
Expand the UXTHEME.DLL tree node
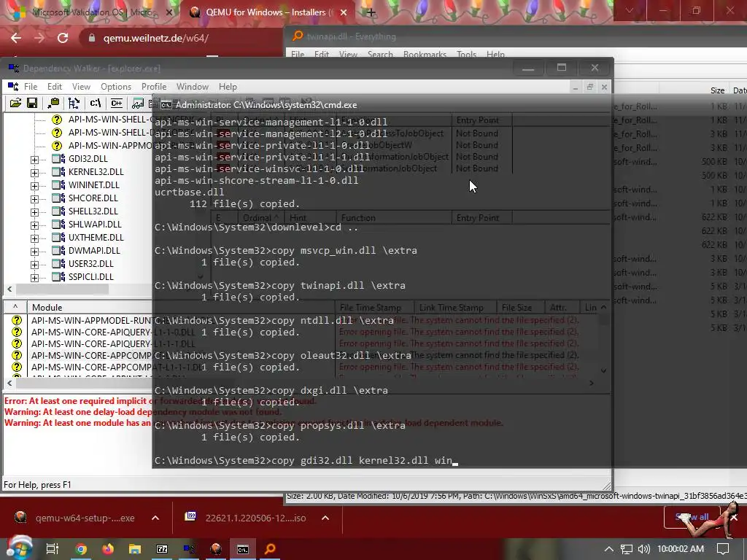pos(34,238)
